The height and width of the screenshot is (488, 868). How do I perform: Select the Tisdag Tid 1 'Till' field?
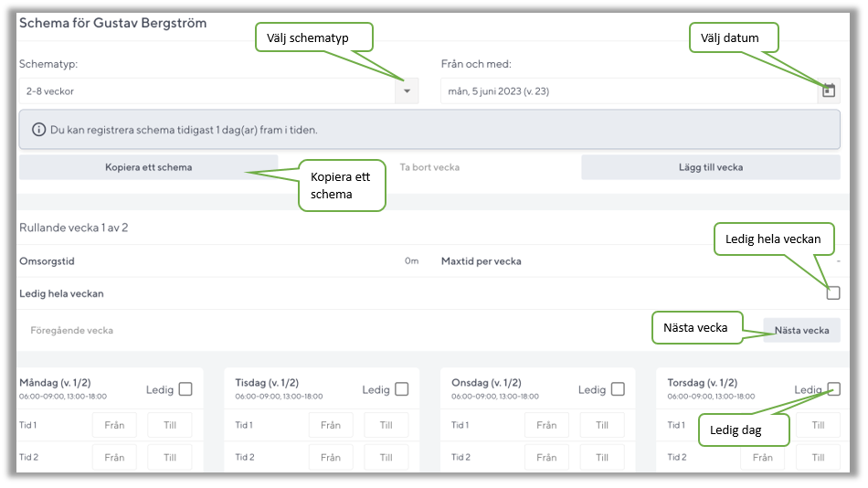tap(386, 425)
